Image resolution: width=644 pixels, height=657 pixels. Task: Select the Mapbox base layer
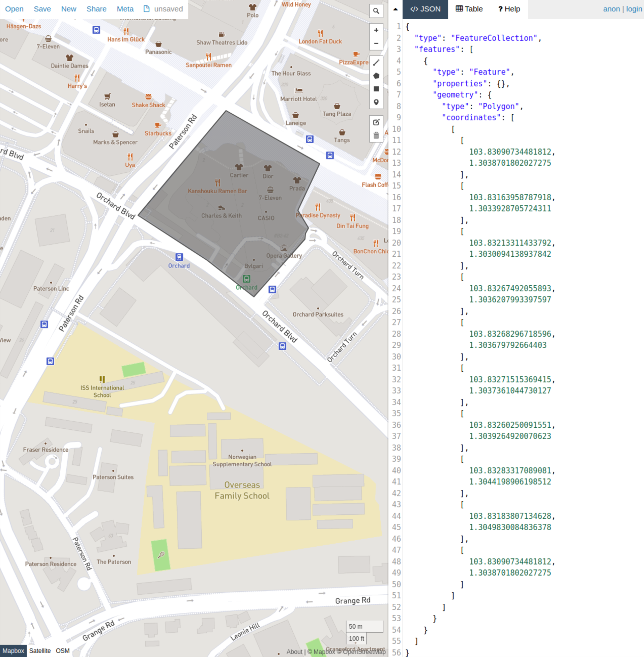(13, 651)
